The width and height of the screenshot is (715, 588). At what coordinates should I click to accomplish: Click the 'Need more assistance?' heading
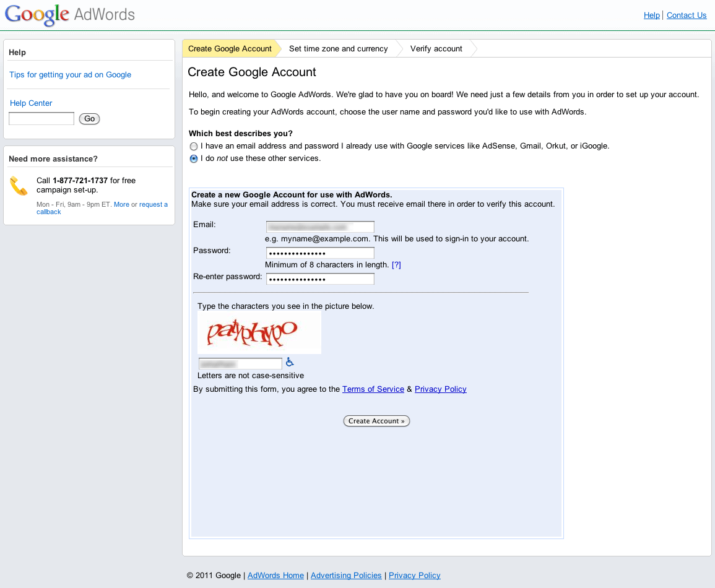pos(53,159)
